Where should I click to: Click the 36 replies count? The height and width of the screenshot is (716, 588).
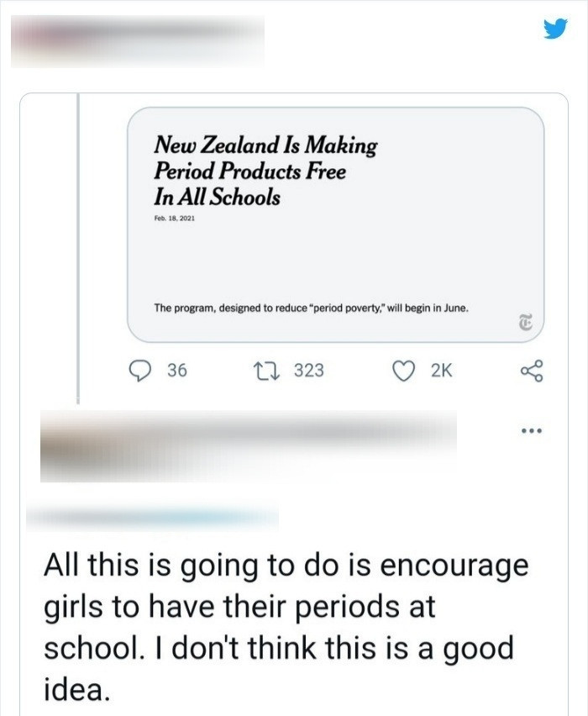176,371
